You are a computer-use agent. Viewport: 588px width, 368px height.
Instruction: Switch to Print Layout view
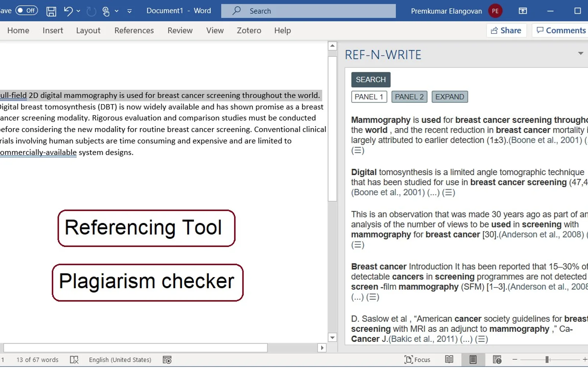pyautogui.click(x=473, y=360)
